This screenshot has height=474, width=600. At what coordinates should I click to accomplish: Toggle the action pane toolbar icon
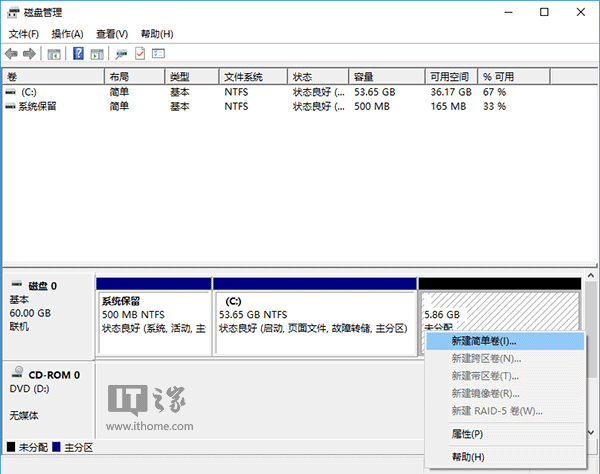coord(97,54)
